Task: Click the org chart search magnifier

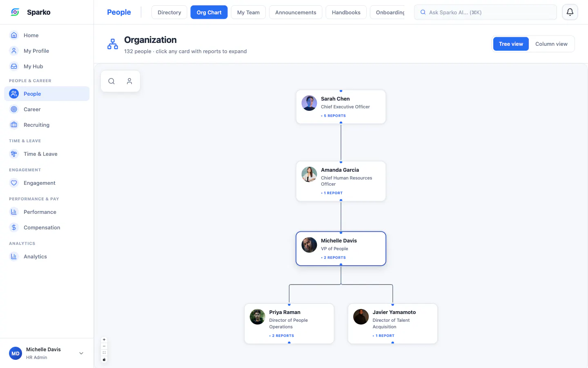Action: click(x=111, y=81)
